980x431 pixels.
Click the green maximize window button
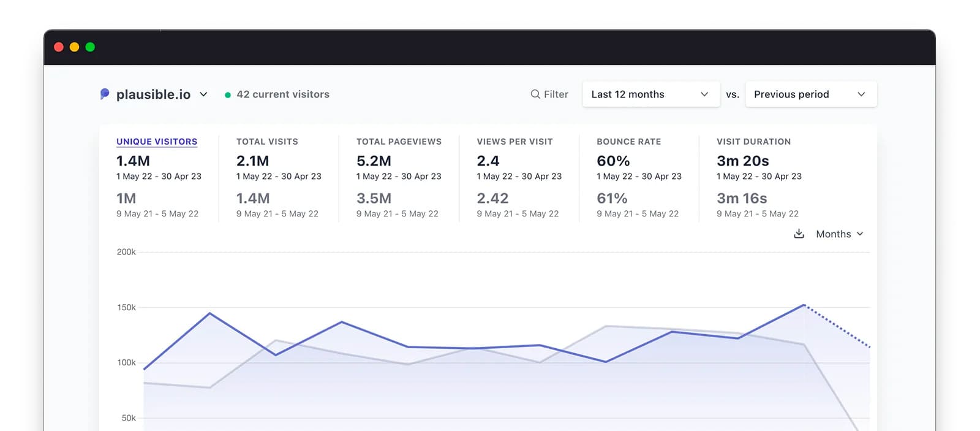tap(90, 47)
